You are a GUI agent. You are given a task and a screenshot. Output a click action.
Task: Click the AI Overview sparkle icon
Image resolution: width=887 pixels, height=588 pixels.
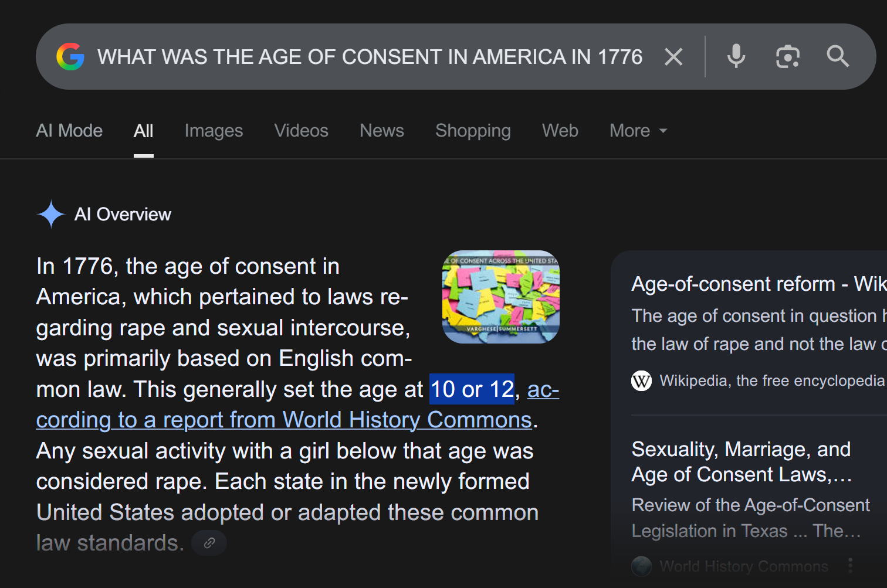(51, 214)
